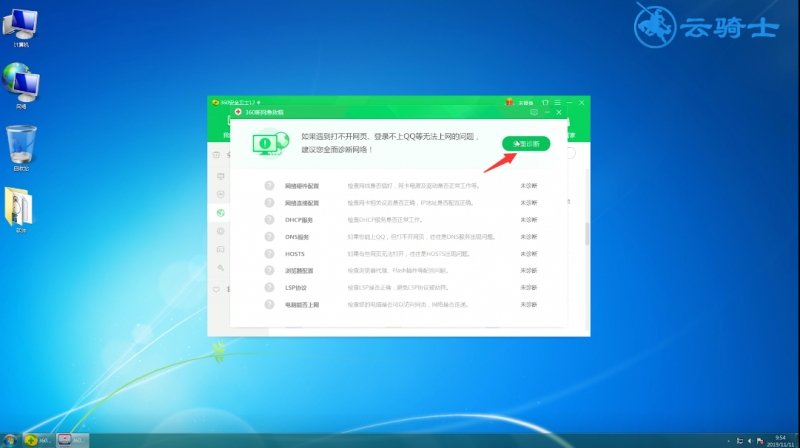Select the wrench icon in 360 sidebar
This screenshot has height=448, width=800.
220,267
